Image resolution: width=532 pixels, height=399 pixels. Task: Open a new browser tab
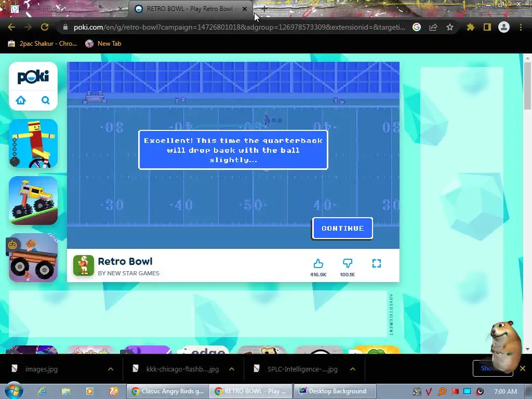point(264,9)
